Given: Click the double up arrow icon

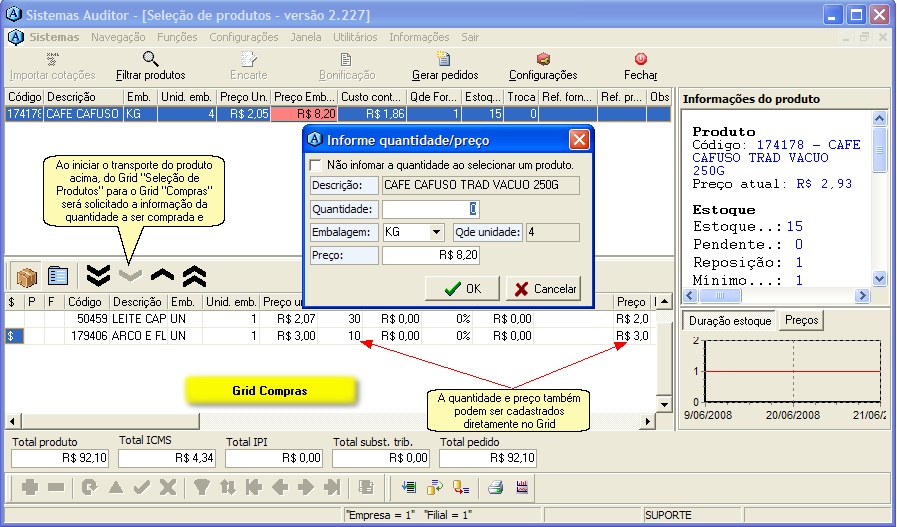Looking at the screenshot, I should coord(193,276).
